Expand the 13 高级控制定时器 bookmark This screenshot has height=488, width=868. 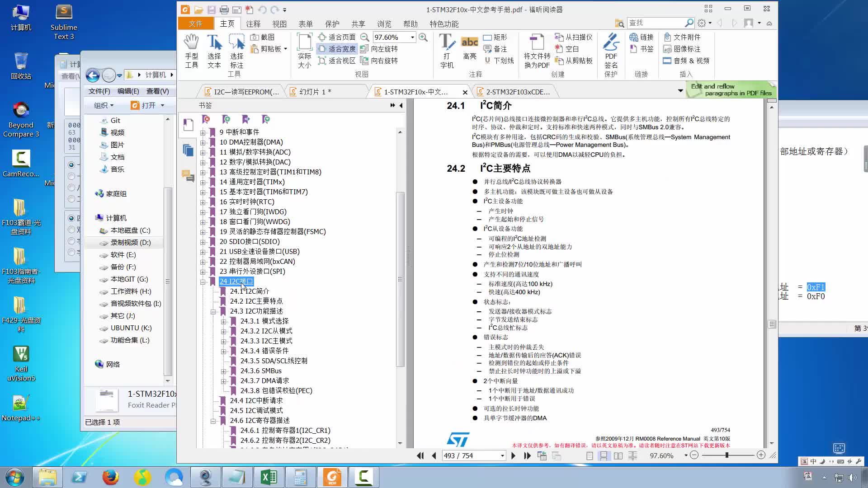(x=203, y=172)
